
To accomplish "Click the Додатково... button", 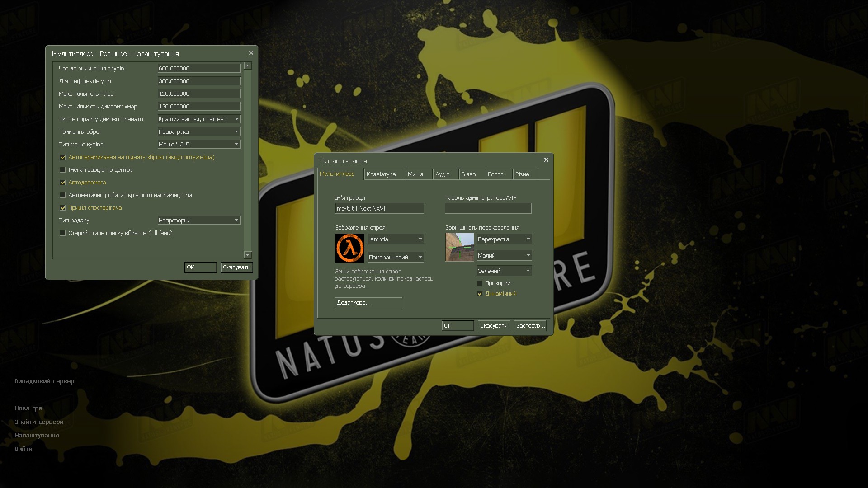I will pyautogui.click(x=368, y=303).
